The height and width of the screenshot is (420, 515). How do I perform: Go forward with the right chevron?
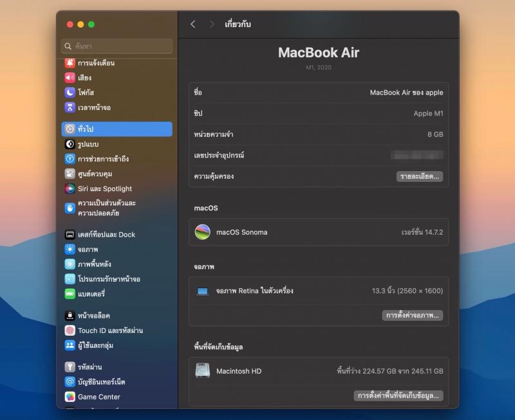pyautogui.click(x=212, y=24)
